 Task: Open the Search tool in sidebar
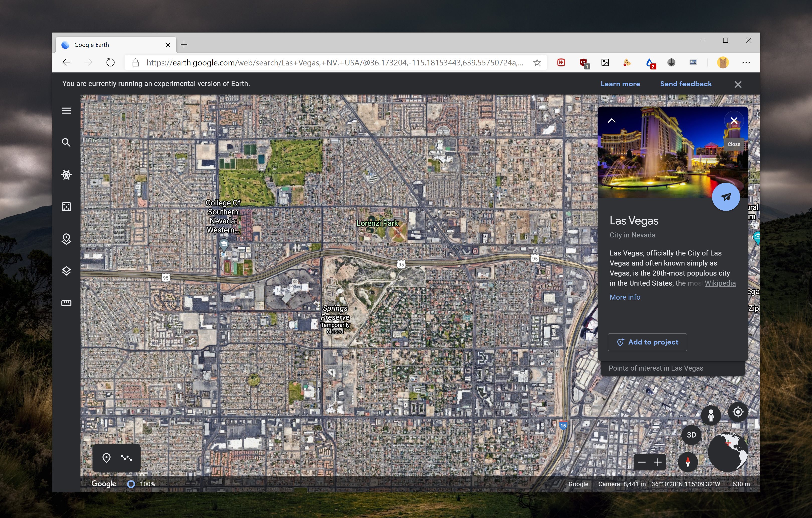(x=66, y=142)
